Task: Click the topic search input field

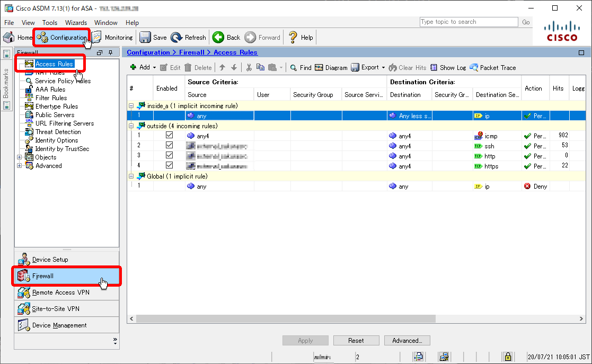Action: point(469,22)
